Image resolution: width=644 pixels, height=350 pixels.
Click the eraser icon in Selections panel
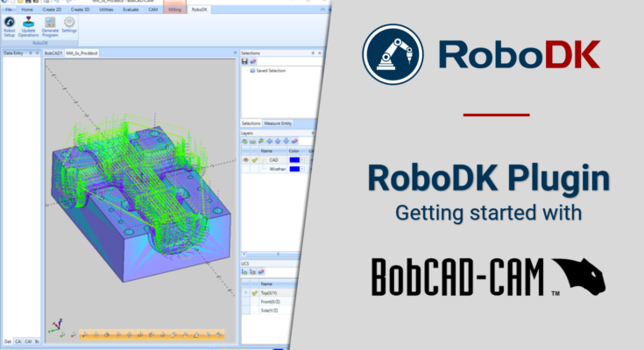(x=253, y=61)
